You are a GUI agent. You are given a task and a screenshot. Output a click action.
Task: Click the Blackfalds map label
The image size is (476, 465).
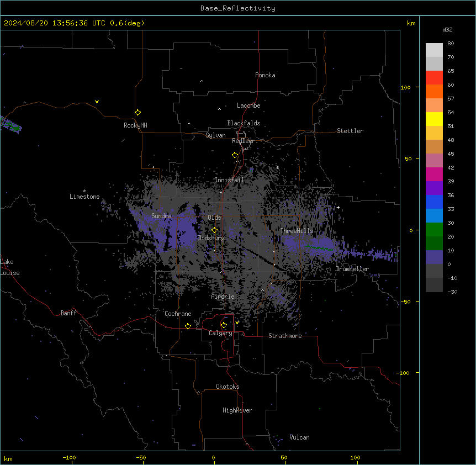(x=244, y=123)
